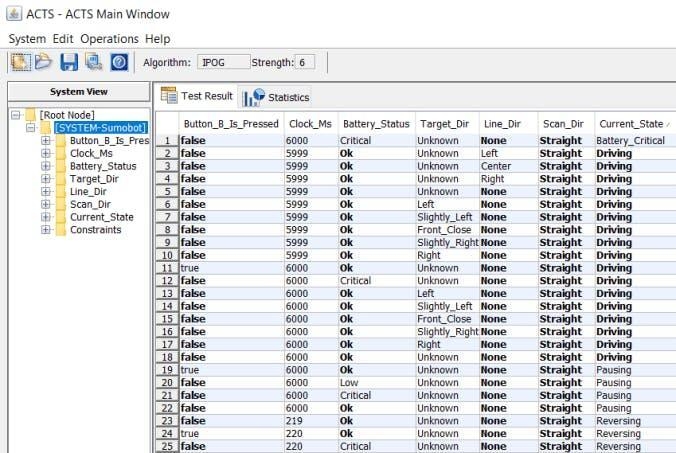Image resolution: width=676 pixels, height=453 pixels.
Task: Open the System menu
Action: [27, 39]
